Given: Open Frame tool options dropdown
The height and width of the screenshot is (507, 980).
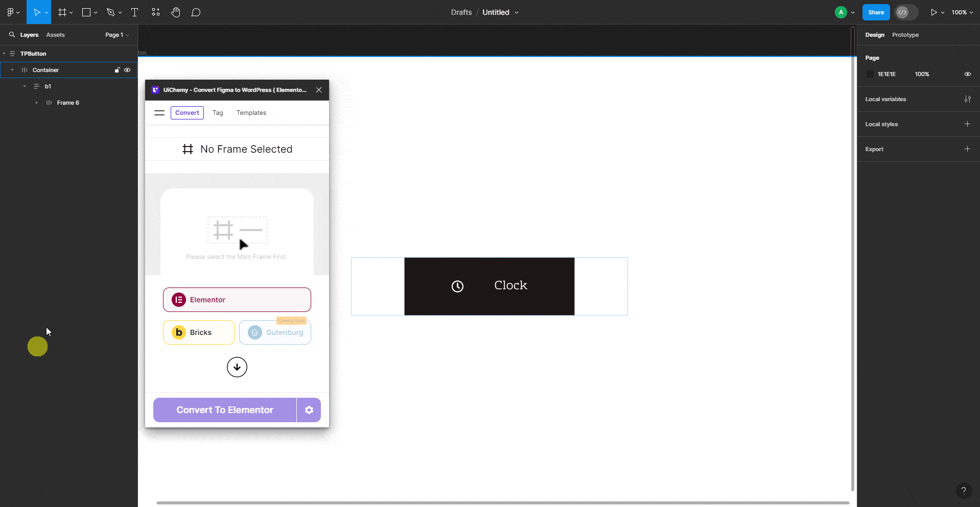Looking at the screenshot, I should [71, 12].
